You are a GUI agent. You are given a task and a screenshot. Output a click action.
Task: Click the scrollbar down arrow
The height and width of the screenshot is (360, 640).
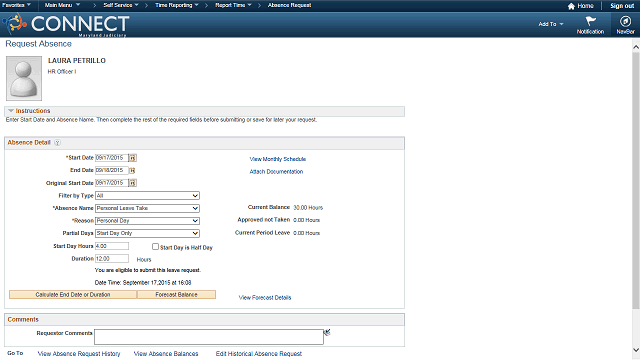point(636,350)
